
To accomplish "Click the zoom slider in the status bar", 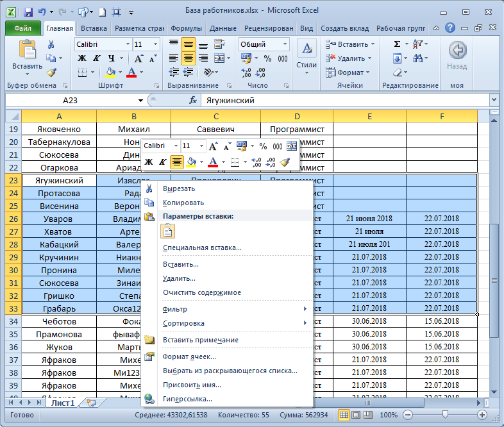I will click(446, 415).
